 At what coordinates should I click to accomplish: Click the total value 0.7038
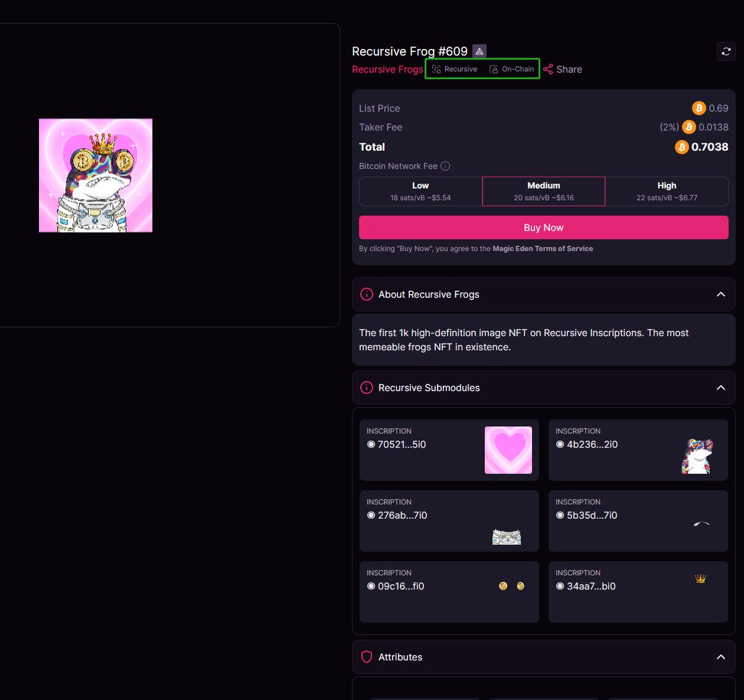(710, 147)
